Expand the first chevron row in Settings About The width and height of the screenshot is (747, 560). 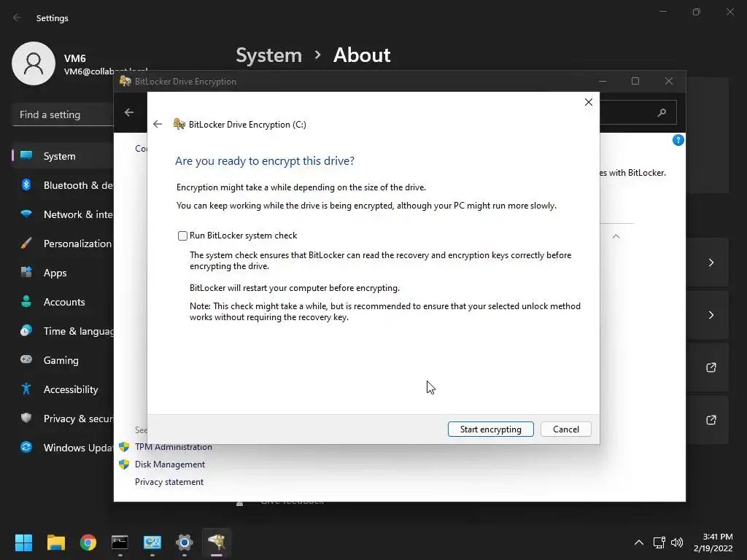(x=711, y=262)
